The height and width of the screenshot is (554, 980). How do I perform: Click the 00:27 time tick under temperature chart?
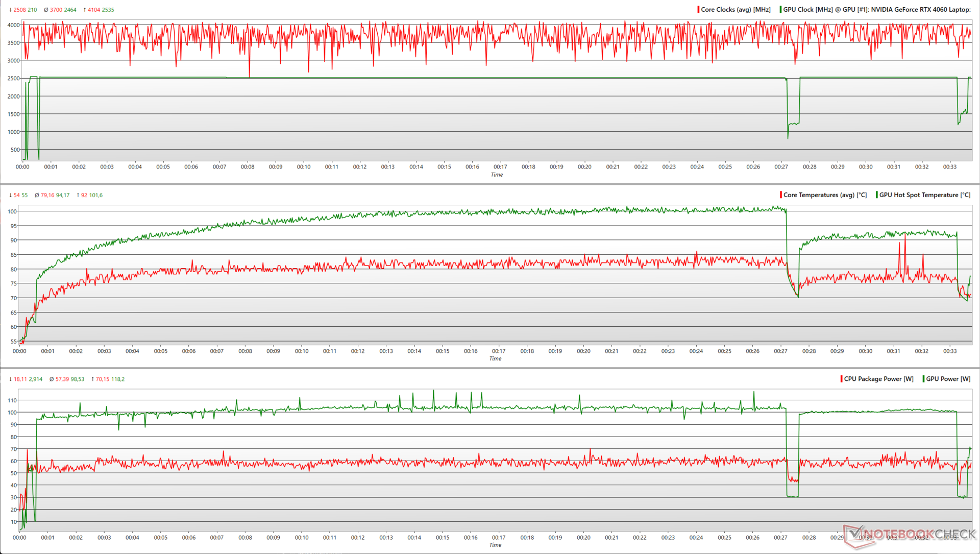coord(780,351)
